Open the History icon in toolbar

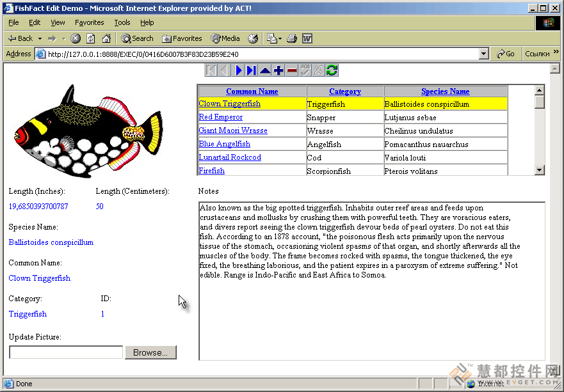253,38
